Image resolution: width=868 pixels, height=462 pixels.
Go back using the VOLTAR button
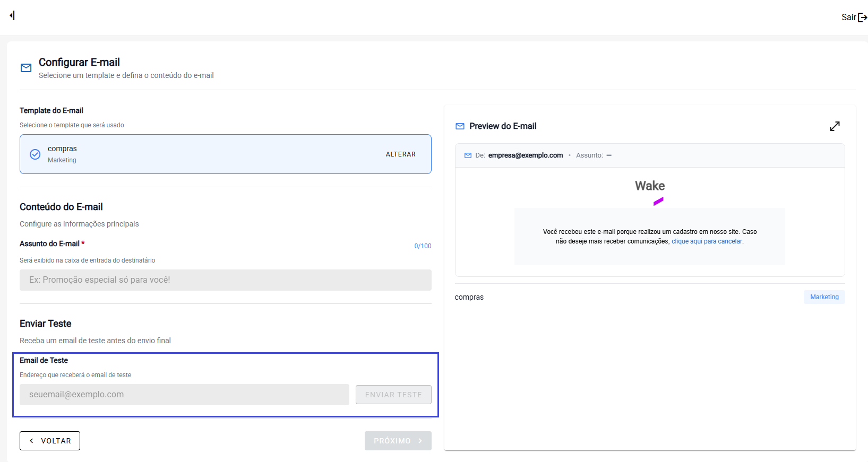[x=50, y=441]
